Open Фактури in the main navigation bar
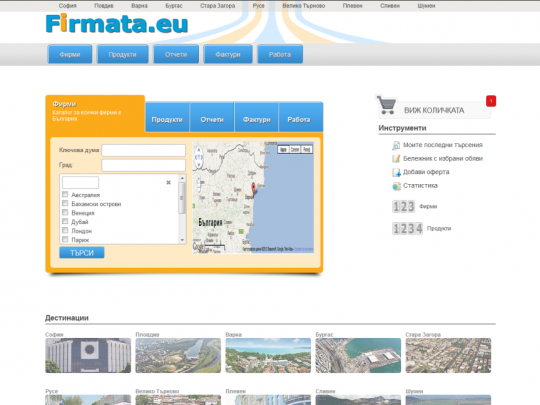Screen dimensions: 540x405 click(228, 54)
